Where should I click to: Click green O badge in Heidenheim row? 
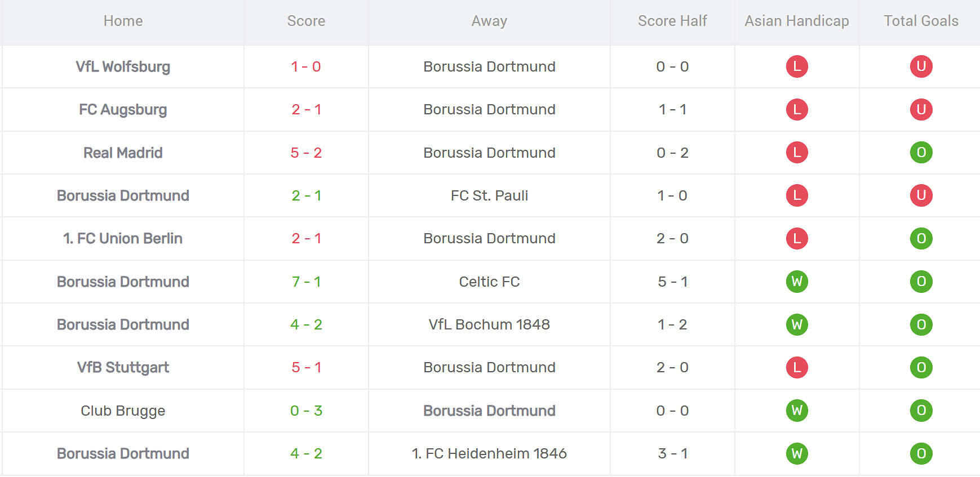coord(921,453)
